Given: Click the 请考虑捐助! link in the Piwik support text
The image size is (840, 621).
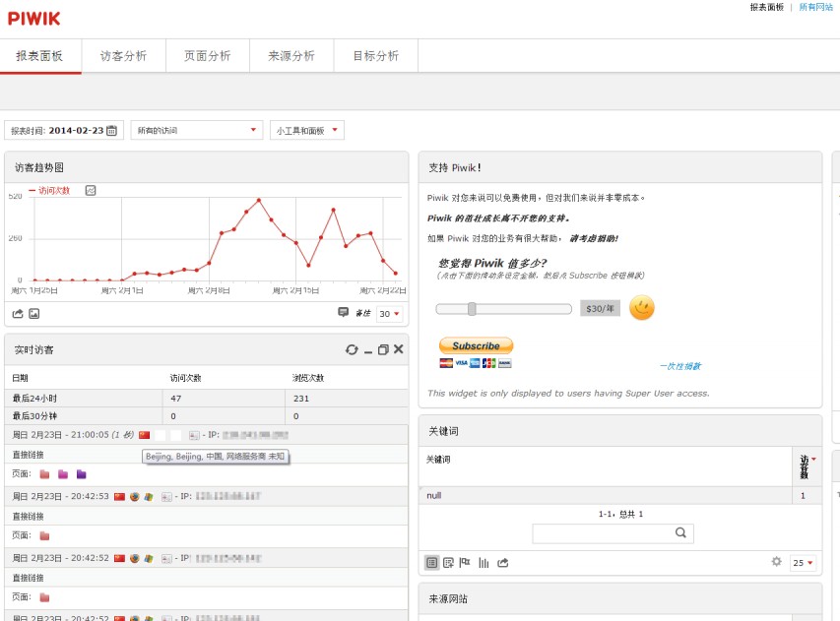Looking at the screenshot, I should (x=594, y=239).
